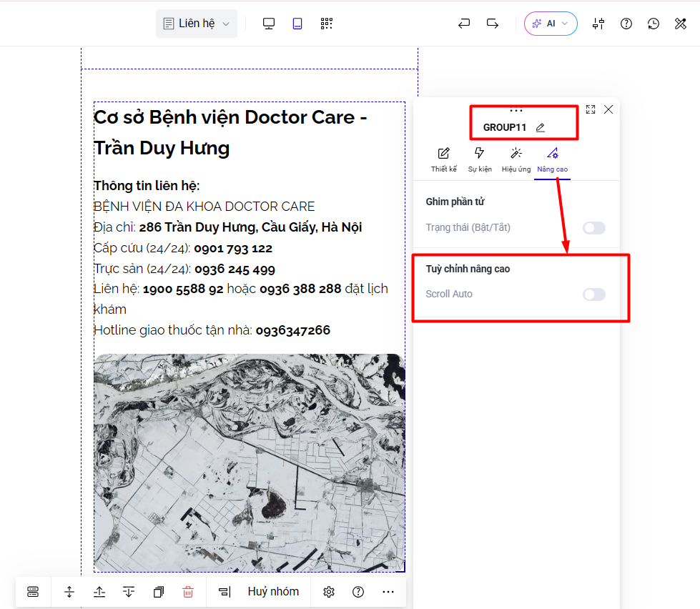Click the BỆNH VIỆN ĐA KHOA DOCTOR CARE text

pos(204,207)
